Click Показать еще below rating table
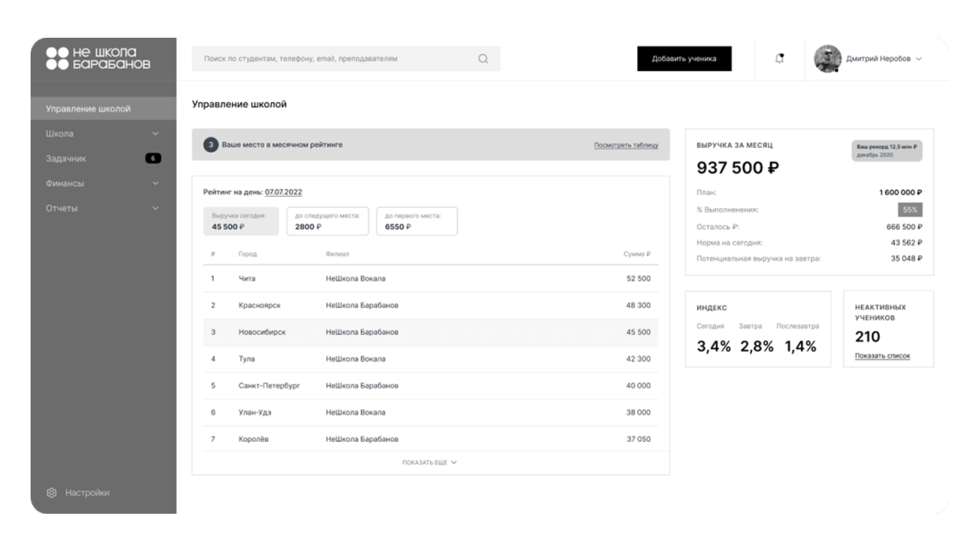 point(429,463)
